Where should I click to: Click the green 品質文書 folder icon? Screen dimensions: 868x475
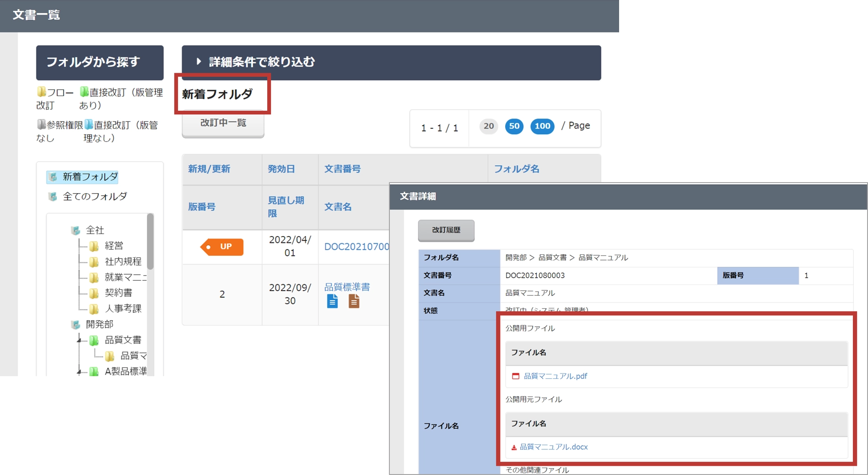[94, 340]
